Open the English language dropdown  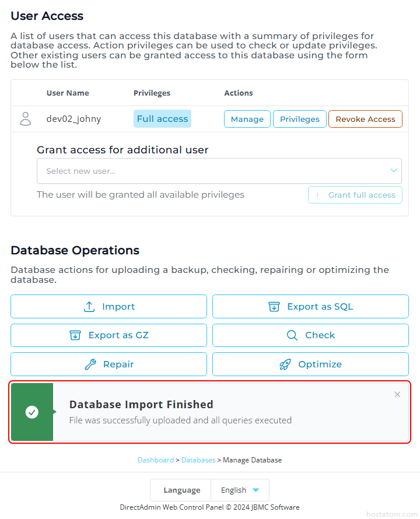coord(240,490)
